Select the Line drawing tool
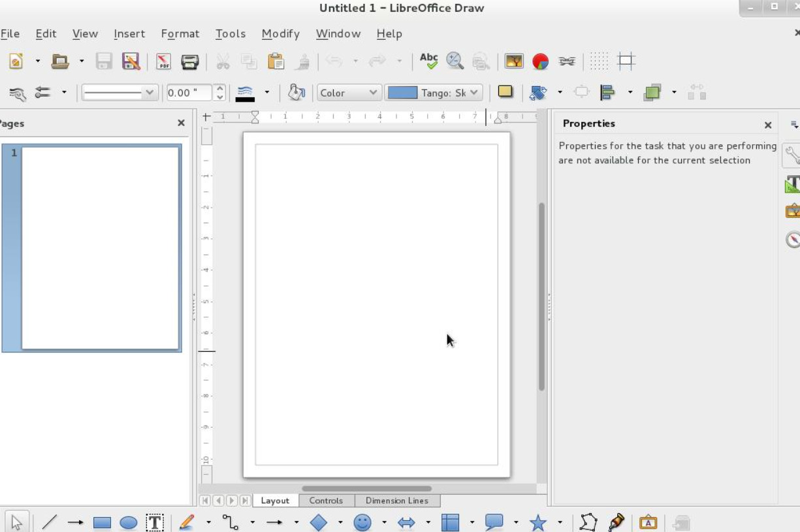The image size is (800, 532). [50, 522]
